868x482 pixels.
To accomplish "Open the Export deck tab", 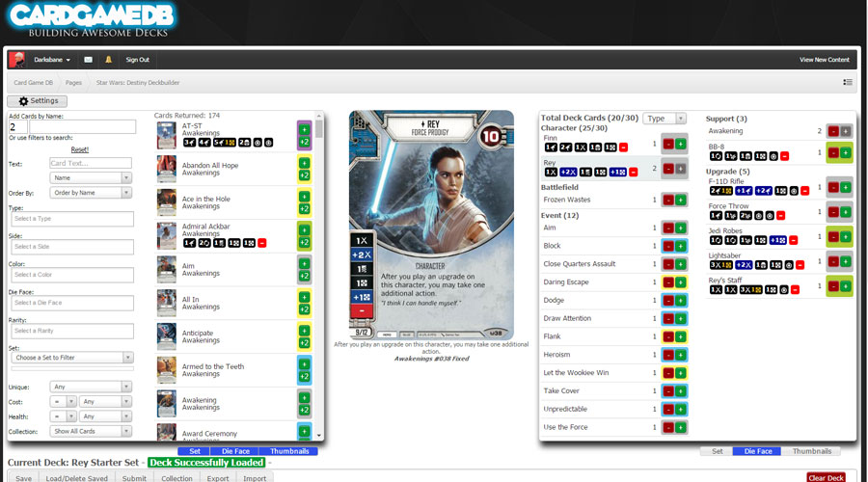I will pos(218,477).
